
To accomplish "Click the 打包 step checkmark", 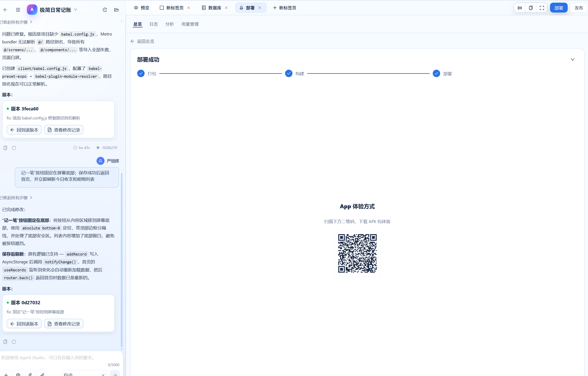I will click(x=141, y=73).
